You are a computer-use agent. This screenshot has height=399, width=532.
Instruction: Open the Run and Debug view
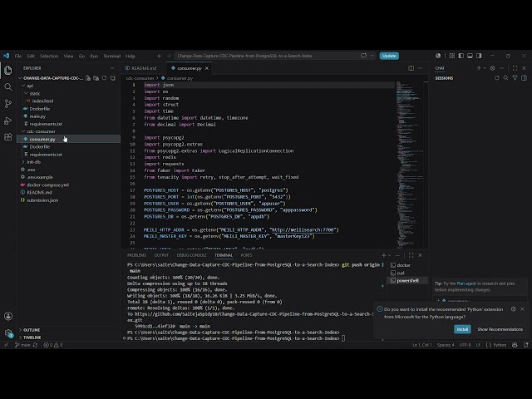[8, 121]
